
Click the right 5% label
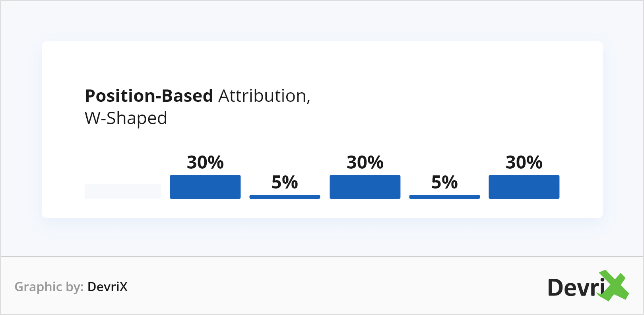[x=444, y=183]
